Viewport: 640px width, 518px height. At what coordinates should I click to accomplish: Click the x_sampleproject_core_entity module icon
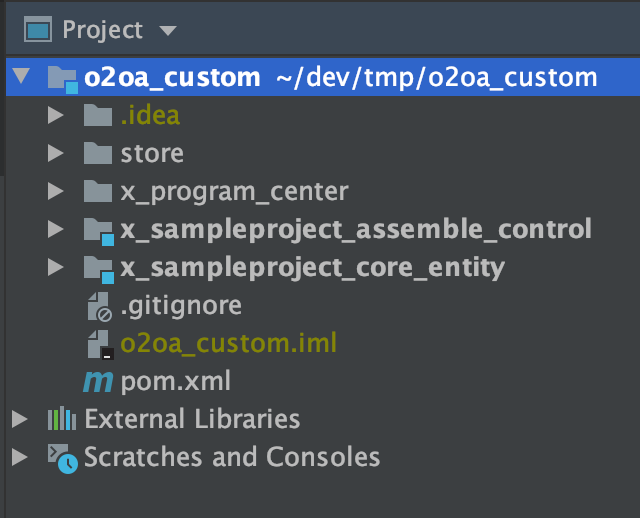click(x=99, y=270)
